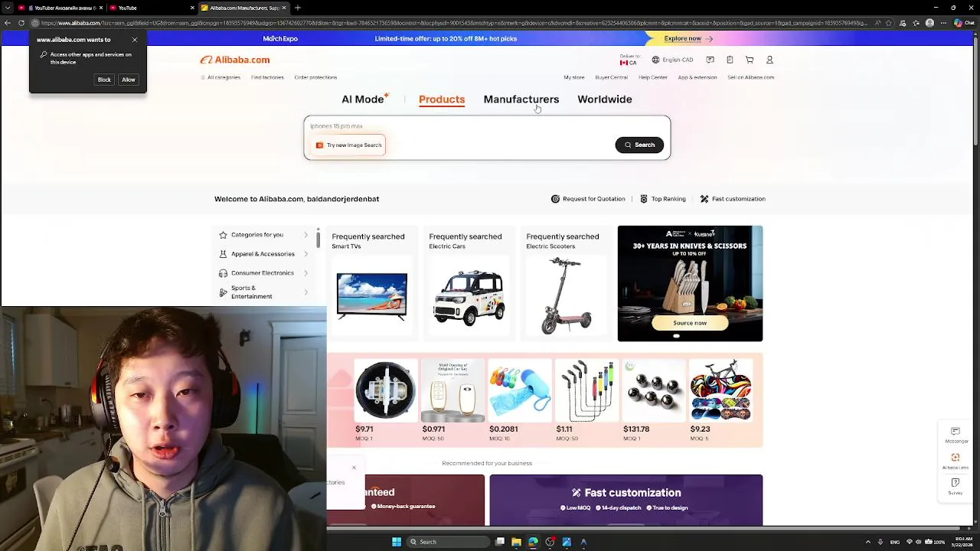Viewport: 980px width, 551px height.
Task: Dismiss the permission popup with X
Action: click(135, 40)
